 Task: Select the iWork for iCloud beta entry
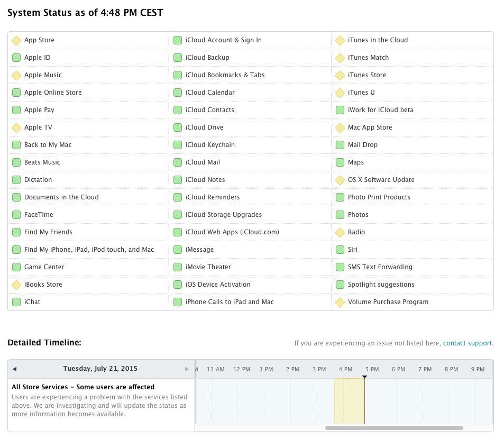[413, 110]
